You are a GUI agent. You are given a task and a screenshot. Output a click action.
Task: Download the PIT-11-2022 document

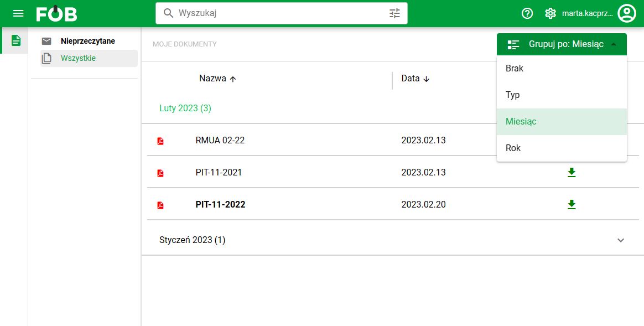tap(572, 205)
